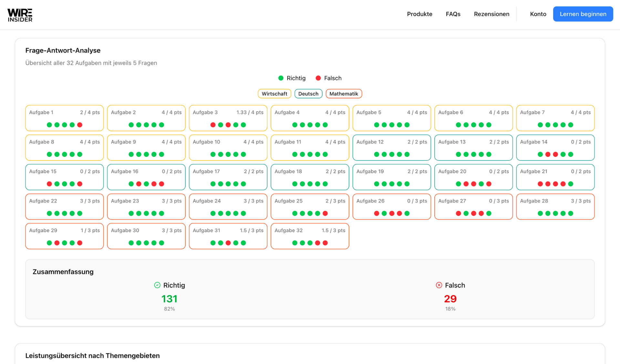Select the Wirtschaft category tag
The height and width of the screenshot is (364, 620).
tap(274, 94)
